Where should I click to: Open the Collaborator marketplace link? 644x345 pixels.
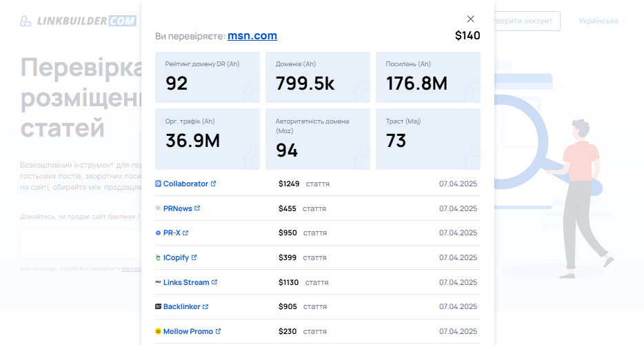coord(185,184)
